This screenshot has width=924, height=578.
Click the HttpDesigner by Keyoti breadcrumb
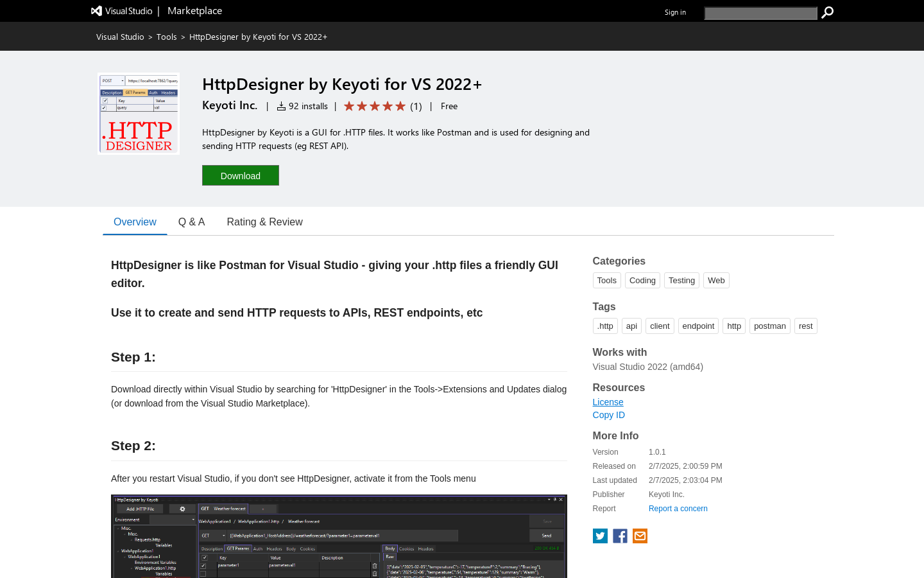point(258,37)
